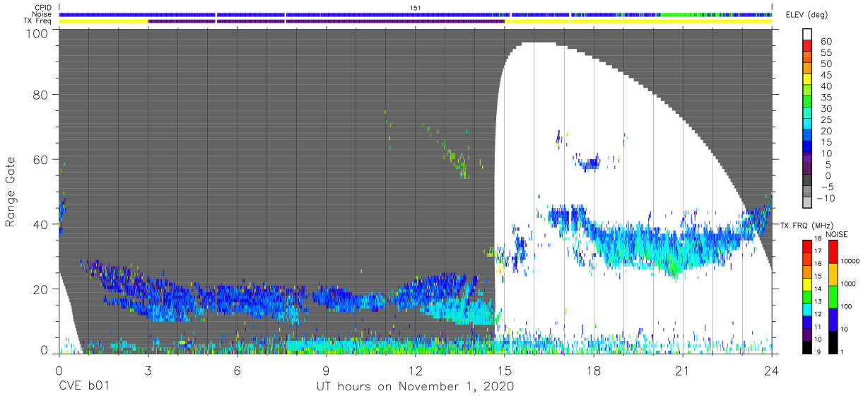Click the 'NOISE' colorbar title
Image resolution: width=868 pixels, height=401 pixels.
(x=836, y=234)
